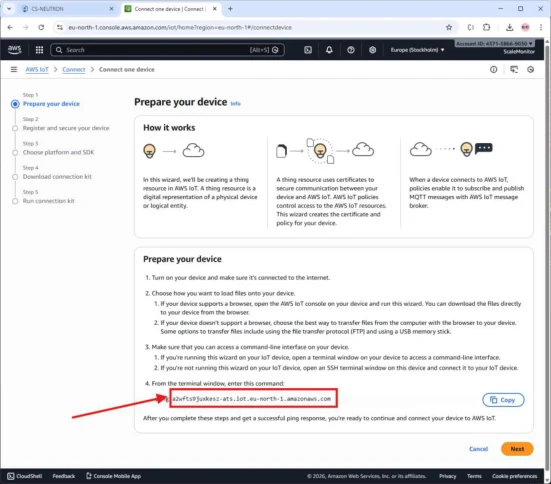Toggle the side navigation hamburger menu
Image resolution: width=551 pixels, height=484 pixels.
click(14, 70)
